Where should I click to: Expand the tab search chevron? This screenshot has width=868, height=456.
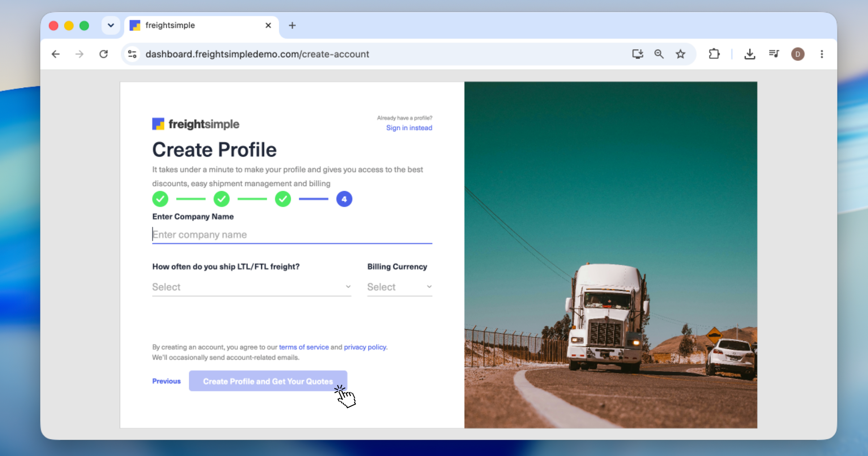(111, 25)
